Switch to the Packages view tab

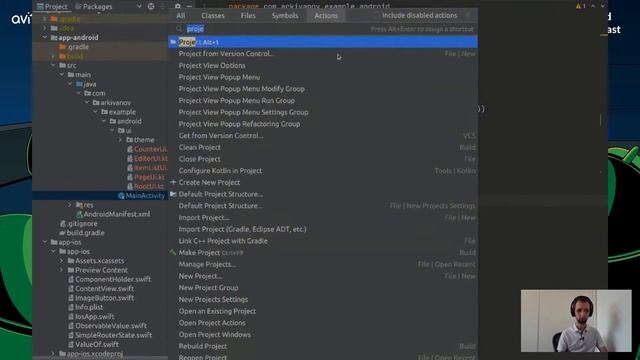pyautogui.click(x=94, y=7)
